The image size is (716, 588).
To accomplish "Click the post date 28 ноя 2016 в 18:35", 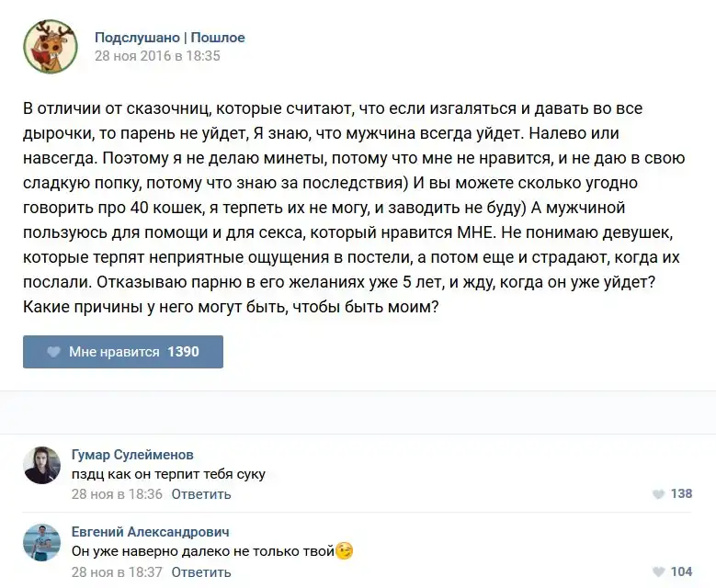I will pos(157,55).
